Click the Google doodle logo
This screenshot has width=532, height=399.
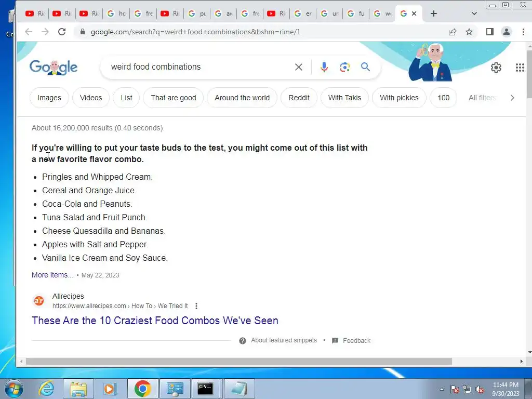[x=54, y=67]
